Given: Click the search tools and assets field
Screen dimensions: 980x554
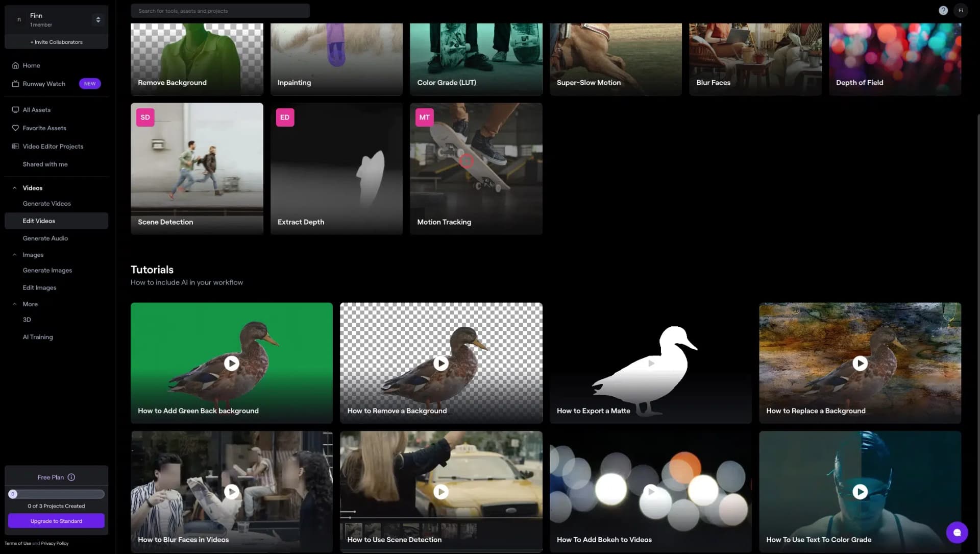Looking at the screenshot, I should [219, 11].
